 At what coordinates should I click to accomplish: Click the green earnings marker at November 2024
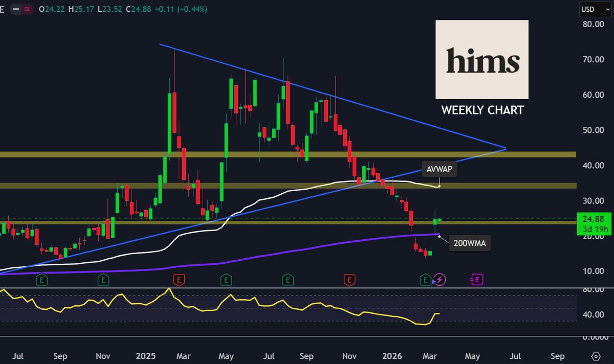103,280
